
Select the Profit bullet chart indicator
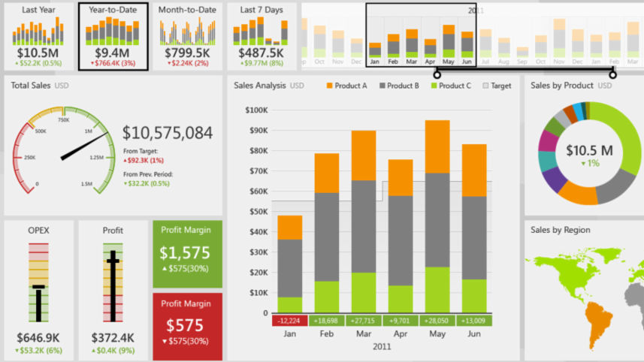[113, 261]
